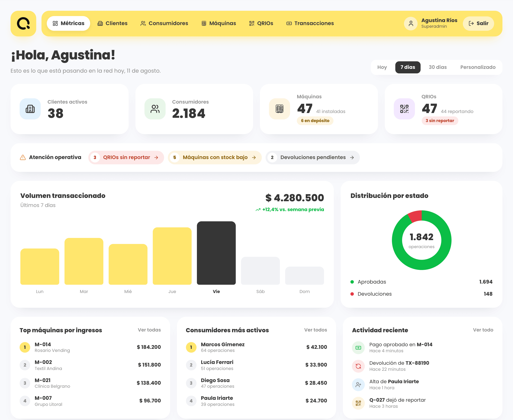Screen dimensions: 513x420
Task: Open the Métricas tab
Action: (x=68, y=23)
